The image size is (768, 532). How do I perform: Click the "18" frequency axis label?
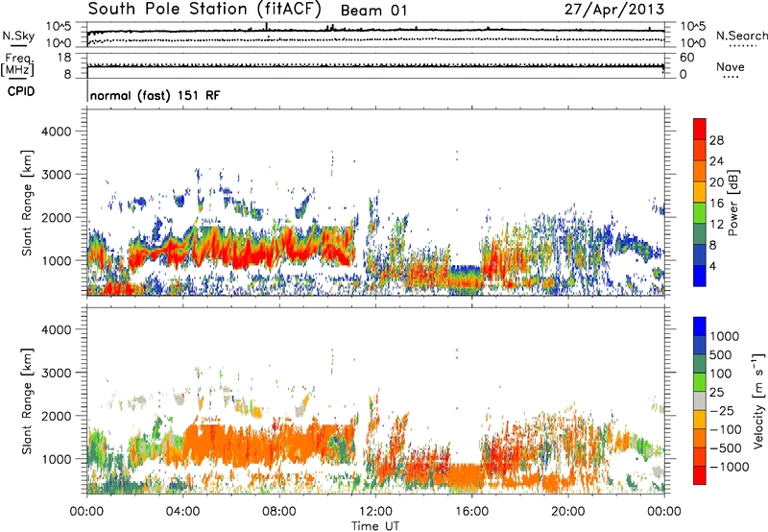[64, 58]
